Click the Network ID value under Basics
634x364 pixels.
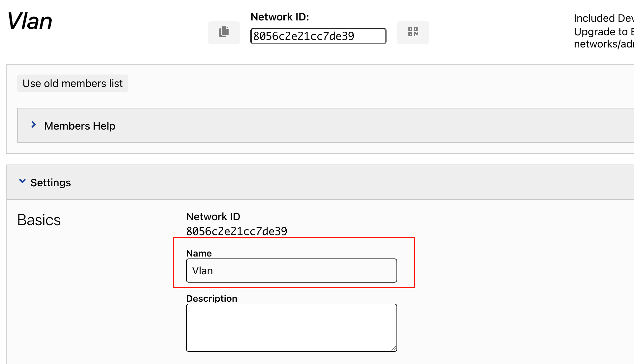click(237, 231)
